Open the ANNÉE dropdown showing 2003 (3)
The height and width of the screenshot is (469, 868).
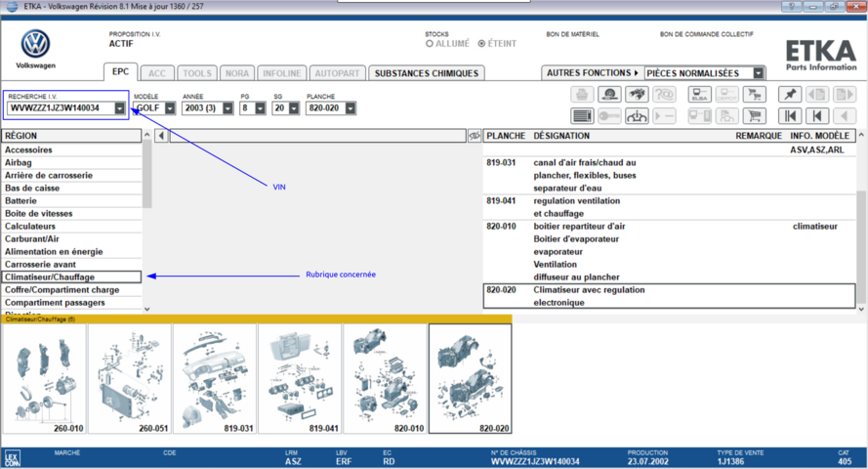coord(227,108)
